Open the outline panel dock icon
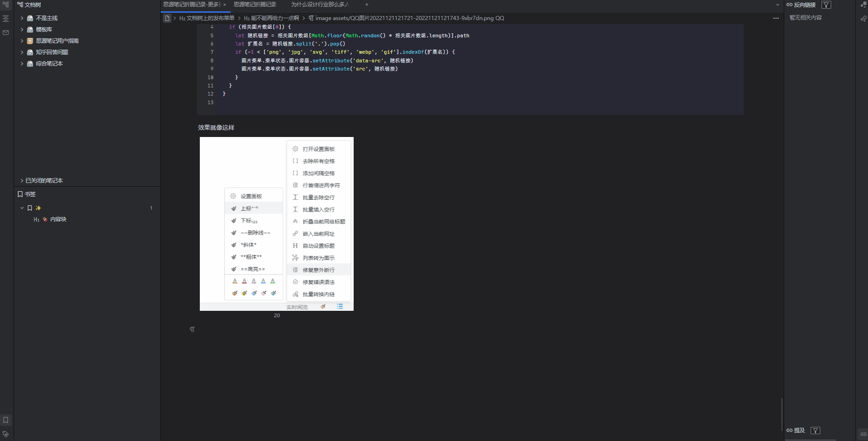Screen dimensions: 868x441 (6, 19)
